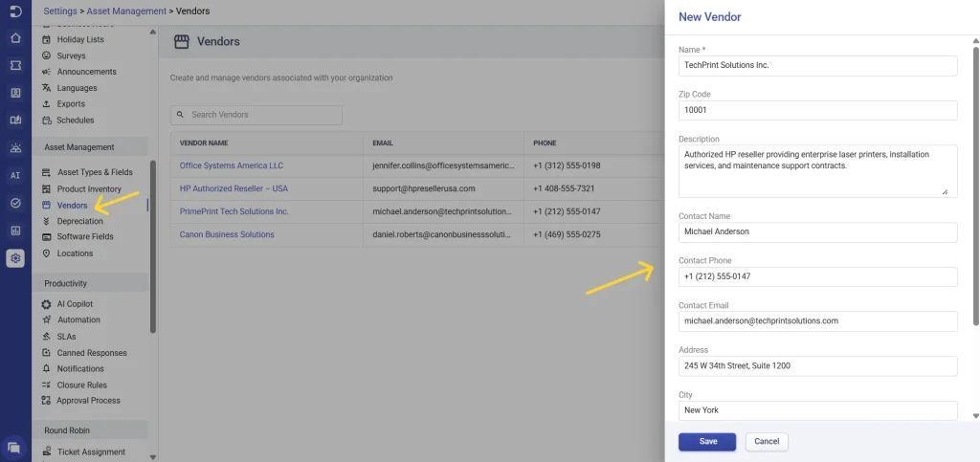Click the AI Copilot icon in sidebar
The width and height of the screenshot is (980, 462).
(46, 304)
